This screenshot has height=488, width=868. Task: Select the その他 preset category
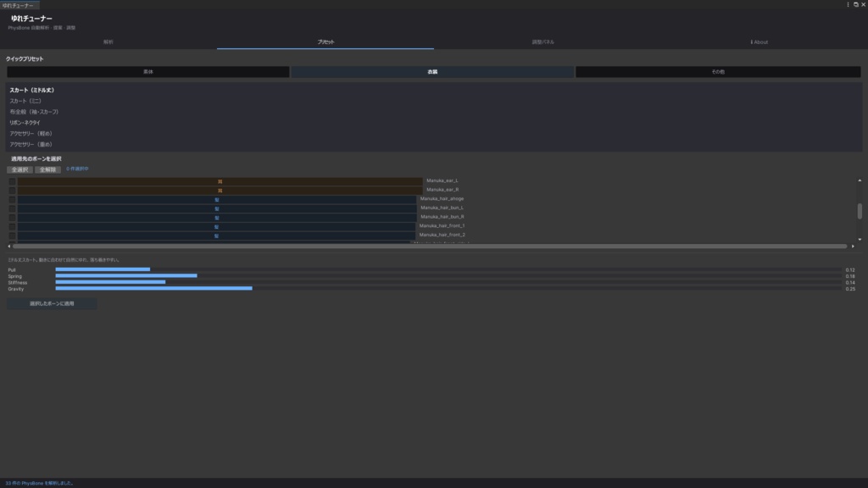[x=718, y=72]
